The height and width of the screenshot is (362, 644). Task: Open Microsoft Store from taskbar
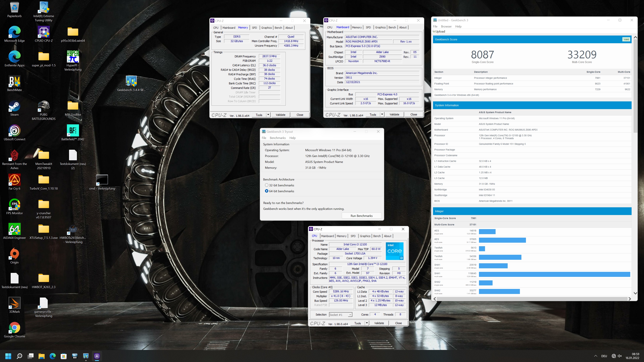(64, 356)
